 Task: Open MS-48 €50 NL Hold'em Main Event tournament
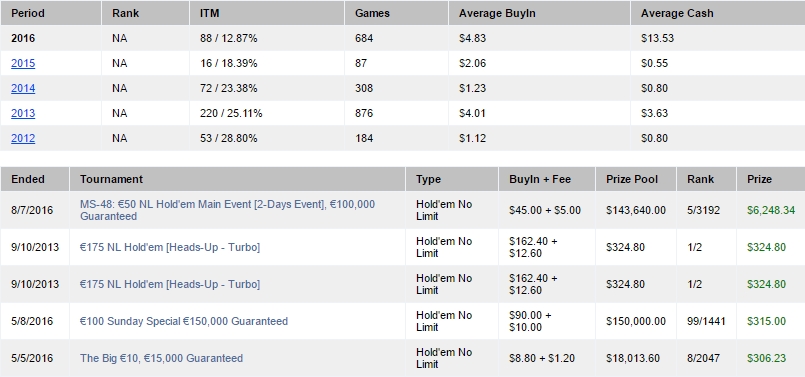tap(227, 210)
